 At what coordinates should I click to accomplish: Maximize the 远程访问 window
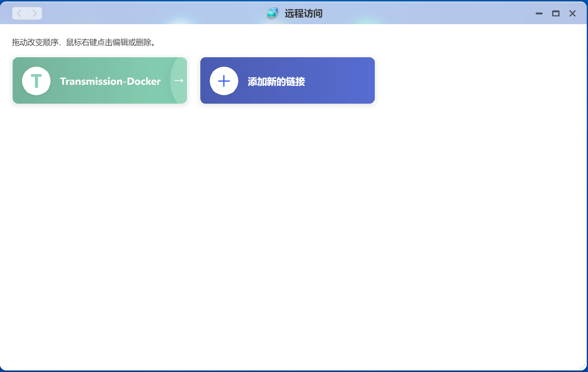[556, 13]
